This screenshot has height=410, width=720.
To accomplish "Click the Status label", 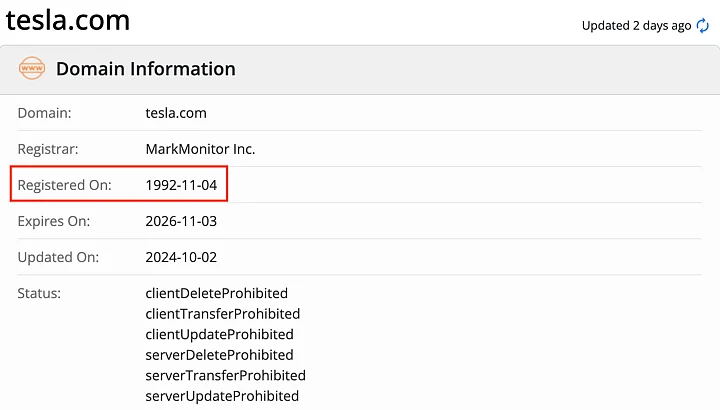I will click(x=40, y=293).
